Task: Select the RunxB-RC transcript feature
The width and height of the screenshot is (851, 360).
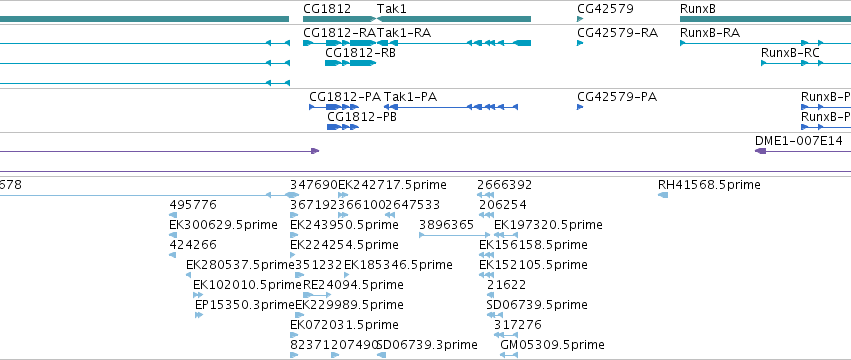Action: tap(806, 63)
